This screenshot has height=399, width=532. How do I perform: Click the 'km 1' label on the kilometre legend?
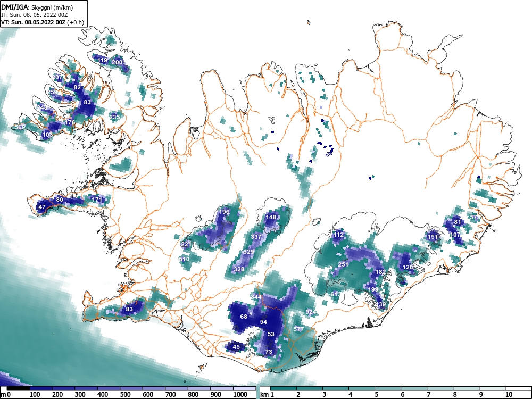tap(268, 395)
